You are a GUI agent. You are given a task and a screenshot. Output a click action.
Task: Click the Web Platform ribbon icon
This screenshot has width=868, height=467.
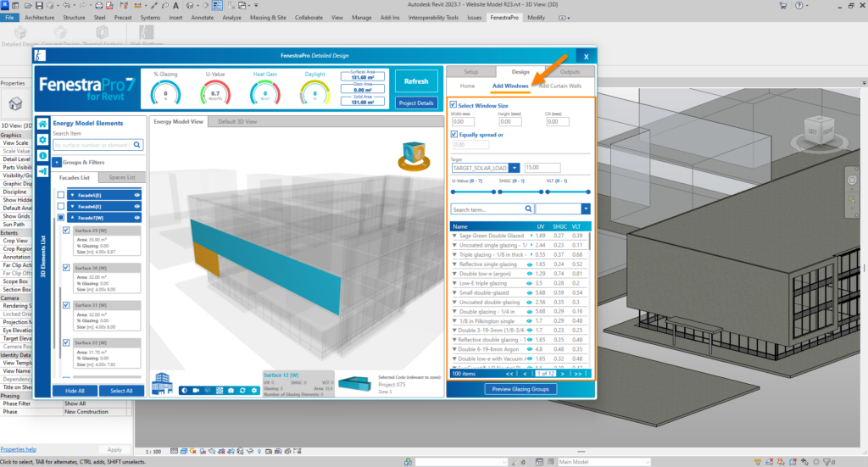tap(147, 33)
